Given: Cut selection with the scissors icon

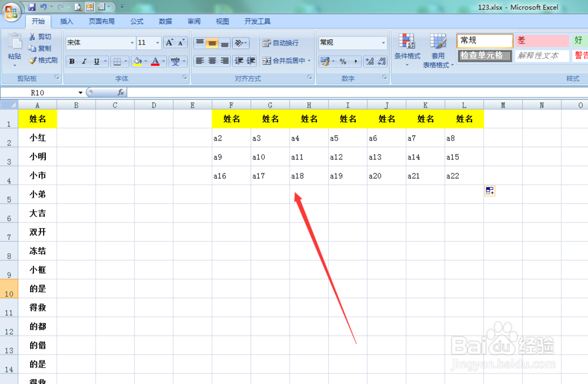Looking at the screenshot, I should click(32, 36).
